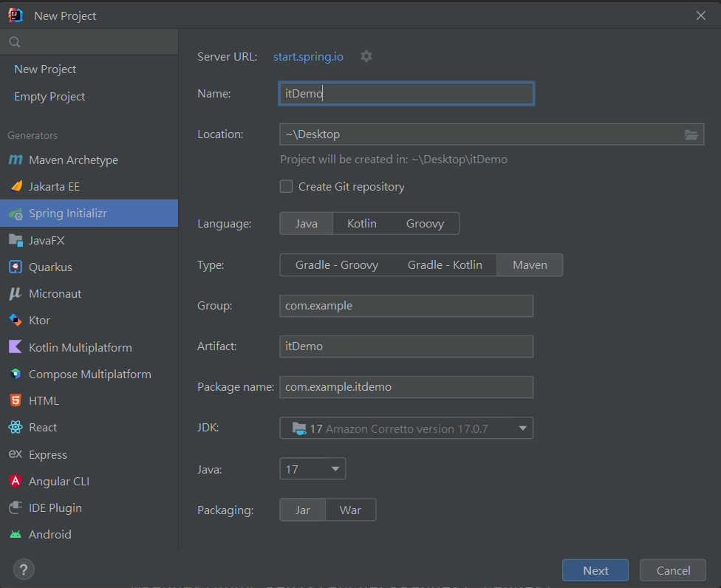The height and width of the screenshot is (588, 721).
Task: Enable Create Git repository checkbox
Action: [x=287, y=187]
